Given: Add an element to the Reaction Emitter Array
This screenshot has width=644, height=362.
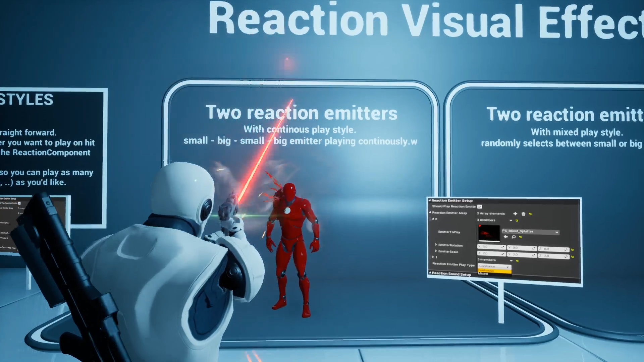Looking at the screenshot, I should point(515,214).
